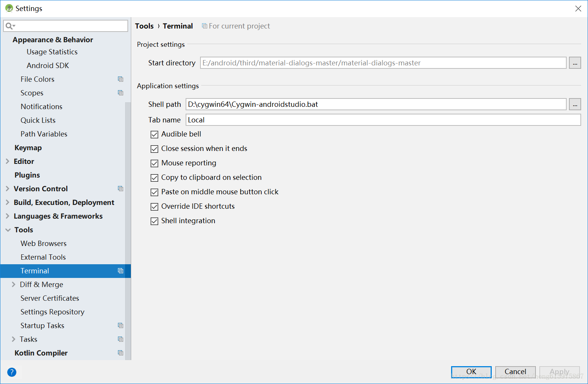The width and height of the screenshot is (588, 384).
Task: Toggle Paste on middle mouse button click
Action: coord(154,192)
